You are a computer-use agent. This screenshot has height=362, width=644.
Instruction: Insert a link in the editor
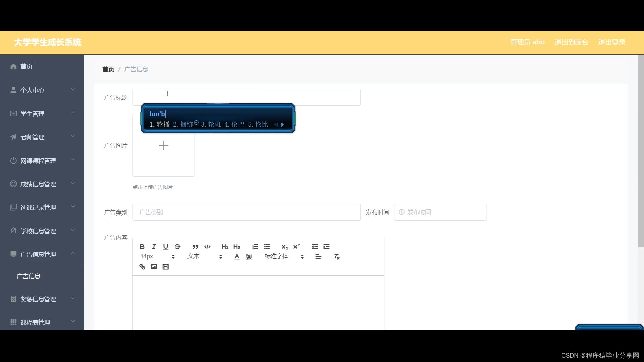[x=142, y=267]
